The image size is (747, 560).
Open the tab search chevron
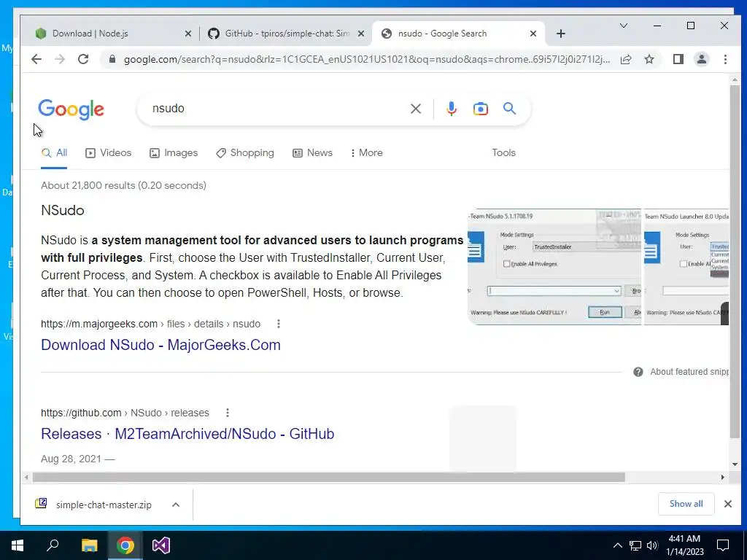(623, 26)
